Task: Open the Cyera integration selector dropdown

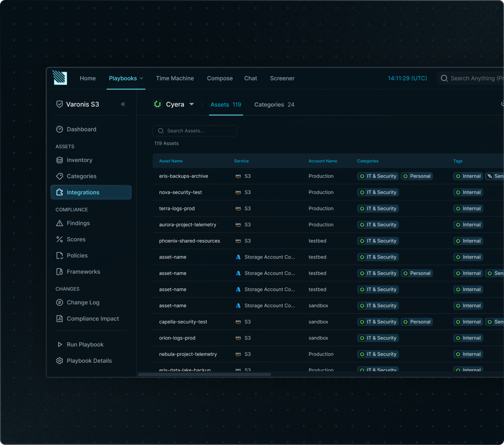Action: click(x=191, y=104)
